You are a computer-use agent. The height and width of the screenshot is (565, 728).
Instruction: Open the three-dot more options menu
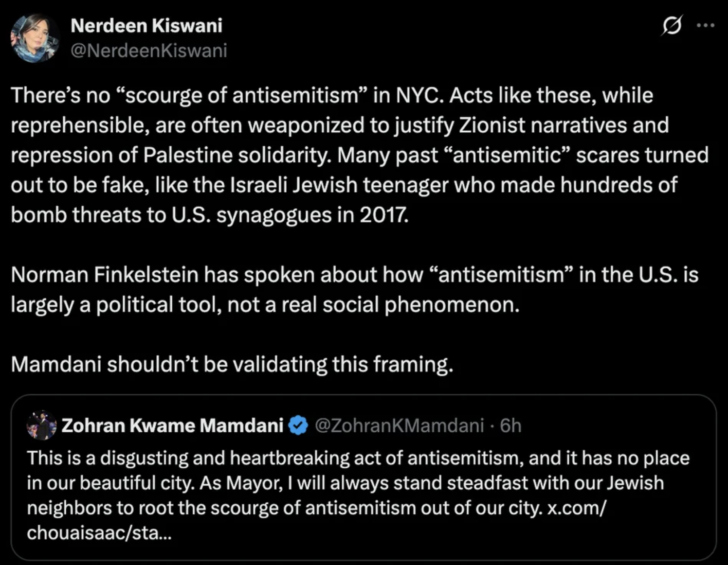[705, 26]
